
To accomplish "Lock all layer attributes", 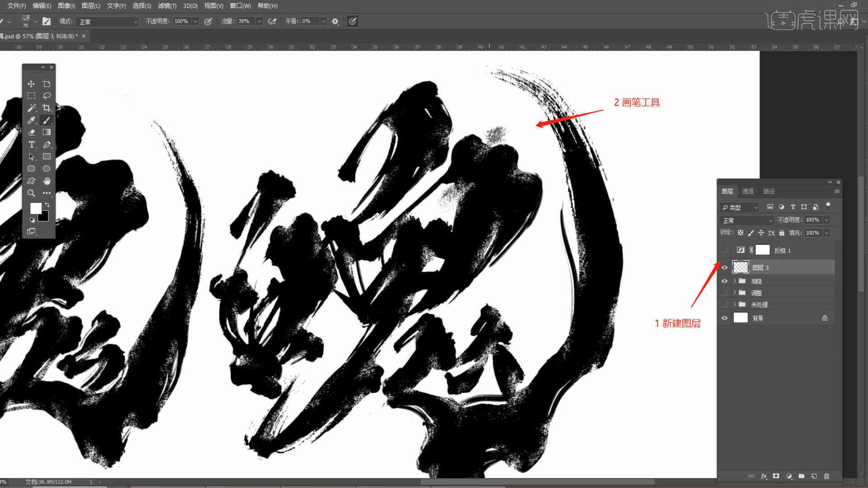I will (x=782, y=233).
